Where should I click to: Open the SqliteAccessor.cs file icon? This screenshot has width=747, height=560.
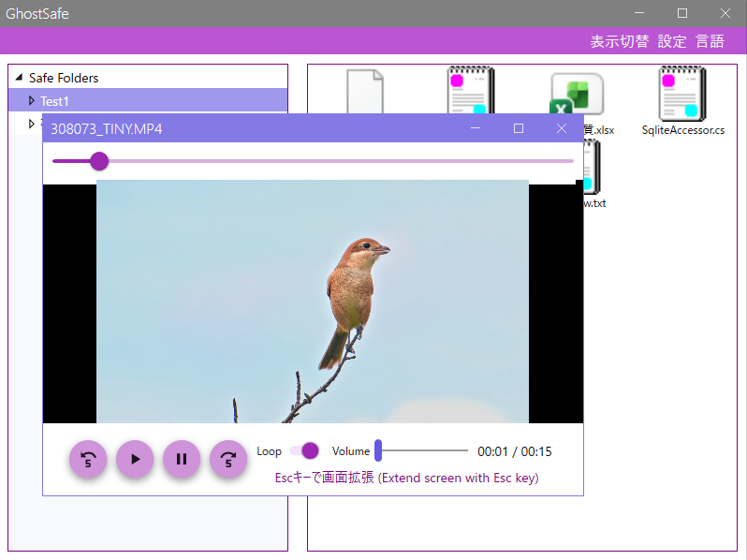(x=682, y=94)
